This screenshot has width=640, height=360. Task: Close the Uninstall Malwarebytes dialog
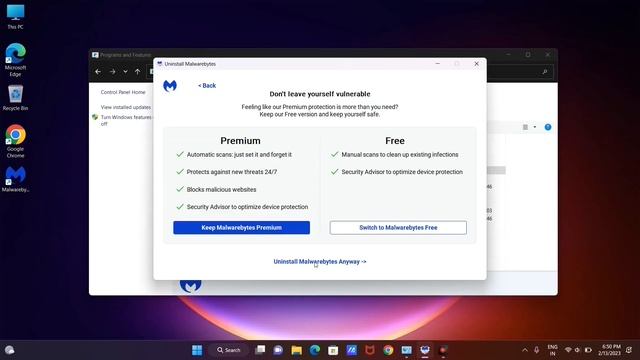[x=476, y=64]
